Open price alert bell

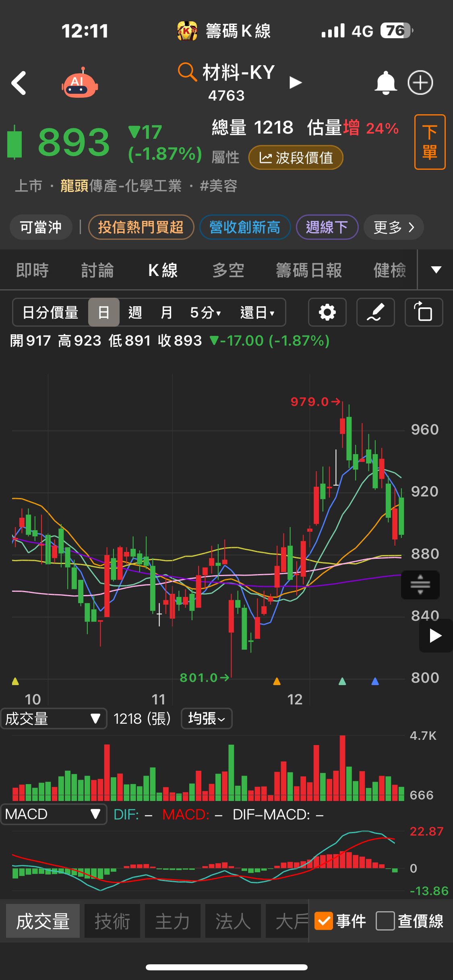click(386, 83)
